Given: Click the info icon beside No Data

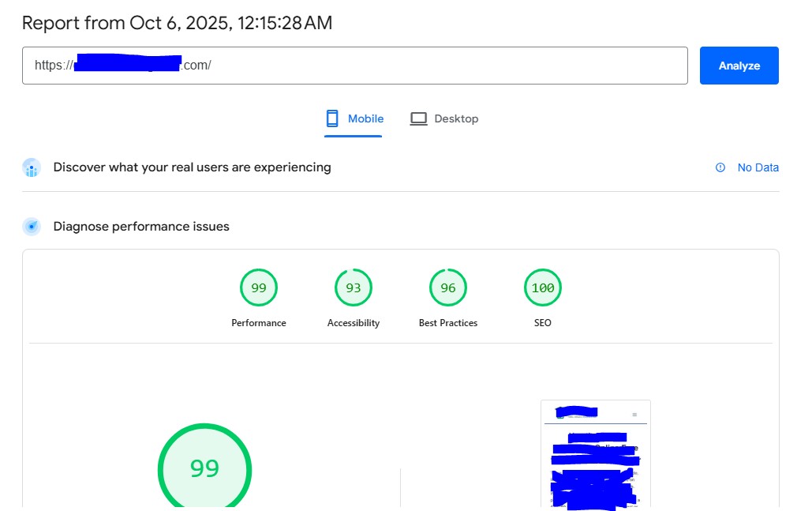Looking at the screenshot, I should pos(720,167).
